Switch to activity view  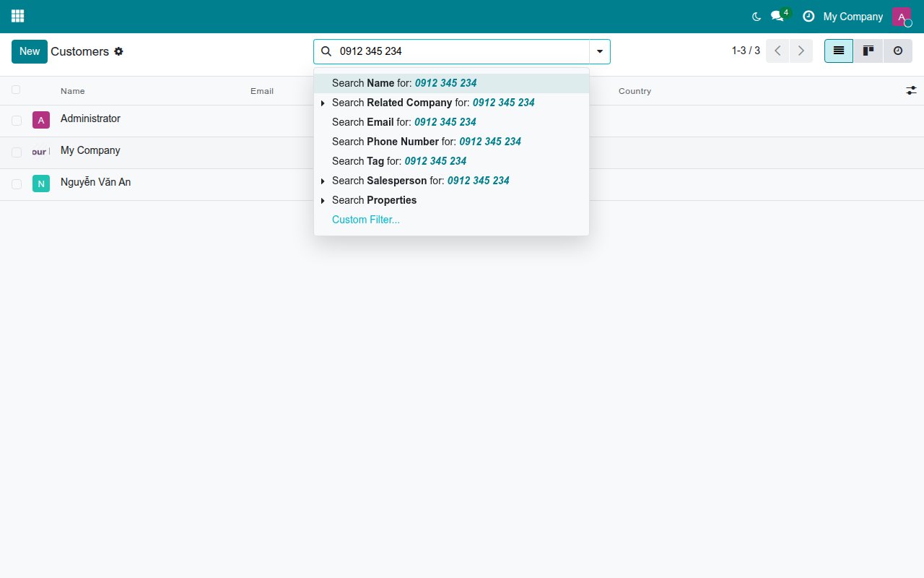coord(898,51)
